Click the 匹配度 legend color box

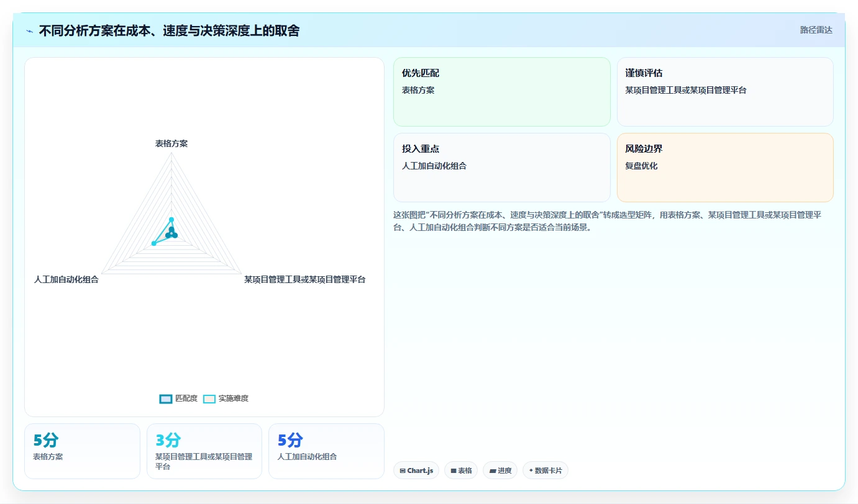(166, 398)
